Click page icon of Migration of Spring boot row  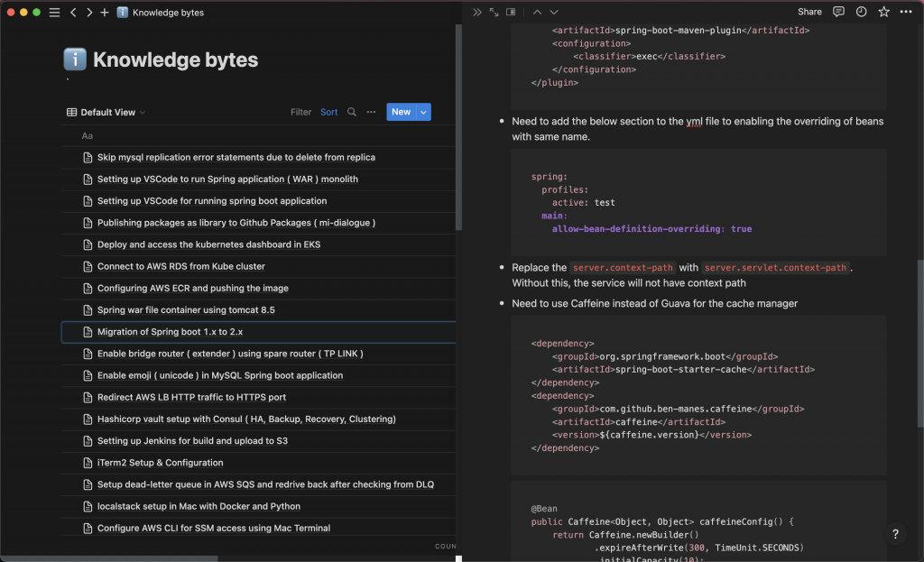coord(88,332)
